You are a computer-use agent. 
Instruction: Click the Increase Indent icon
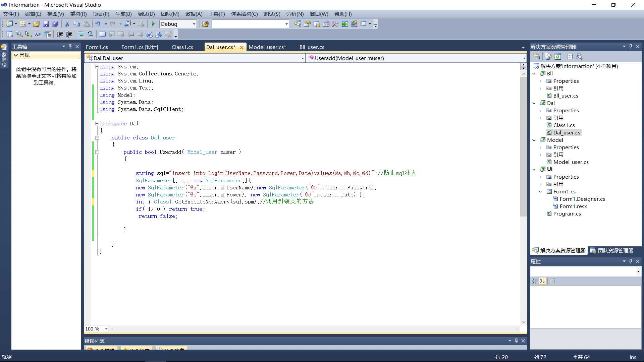(69, 34)
